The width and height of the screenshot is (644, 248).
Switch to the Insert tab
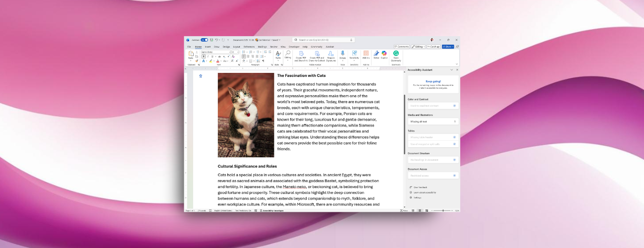(x=208, y=47)
